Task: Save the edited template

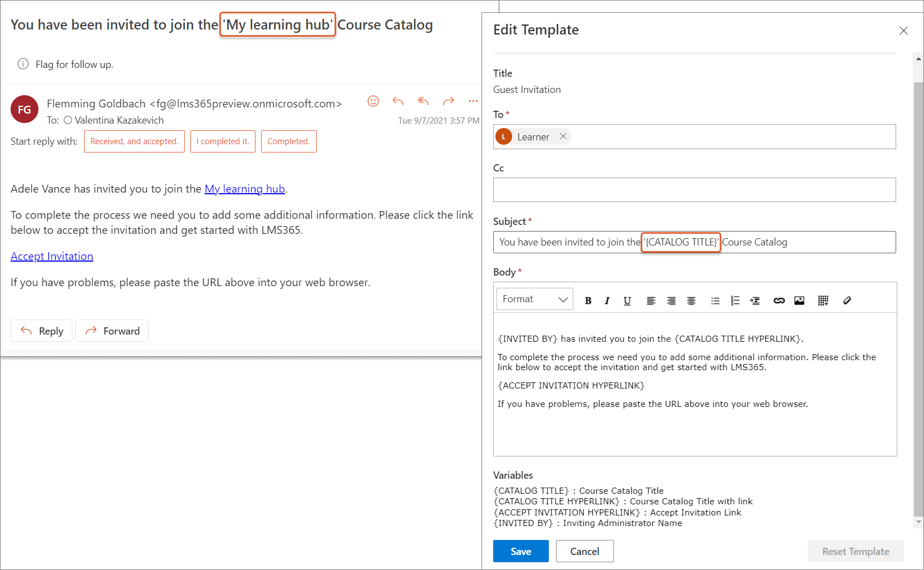Action: point(520,551)
